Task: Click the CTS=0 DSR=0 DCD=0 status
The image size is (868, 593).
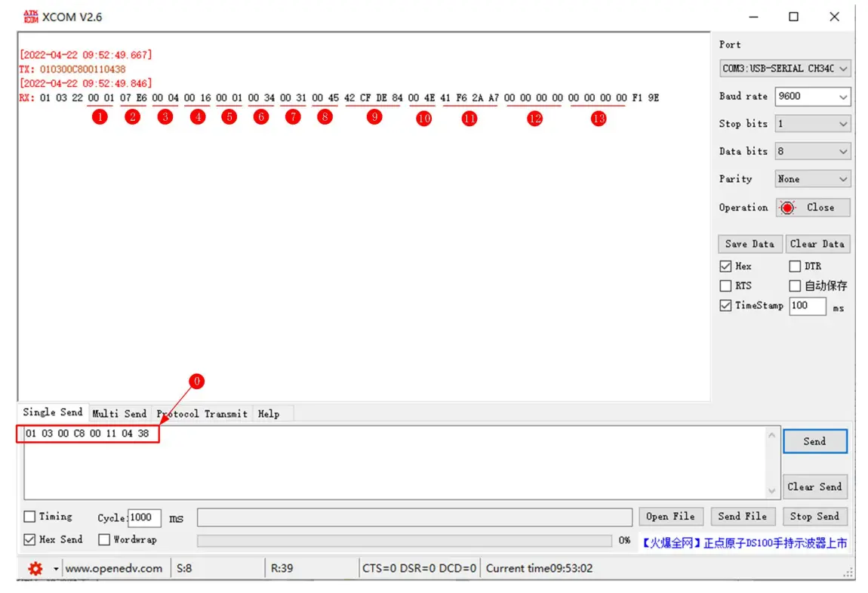Action: (x=419, y=569)
